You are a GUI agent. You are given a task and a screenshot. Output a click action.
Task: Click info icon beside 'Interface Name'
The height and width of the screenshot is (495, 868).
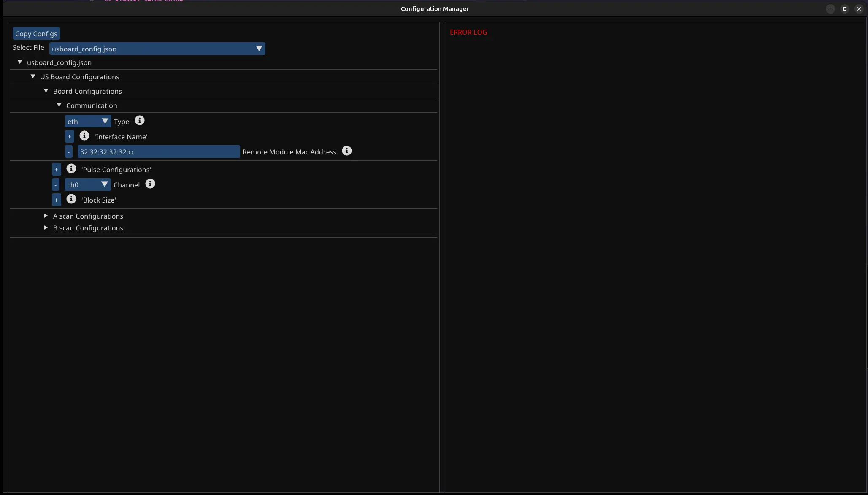click(x=84, y=136)
